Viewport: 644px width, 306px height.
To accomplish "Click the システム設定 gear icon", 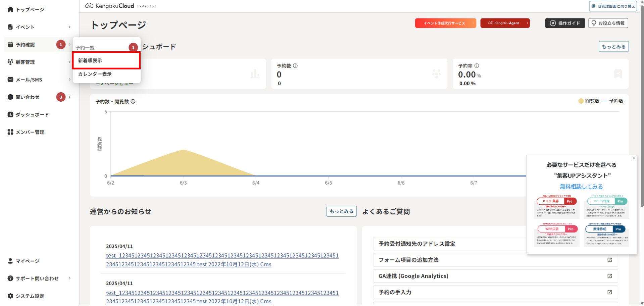I will 10,296.
